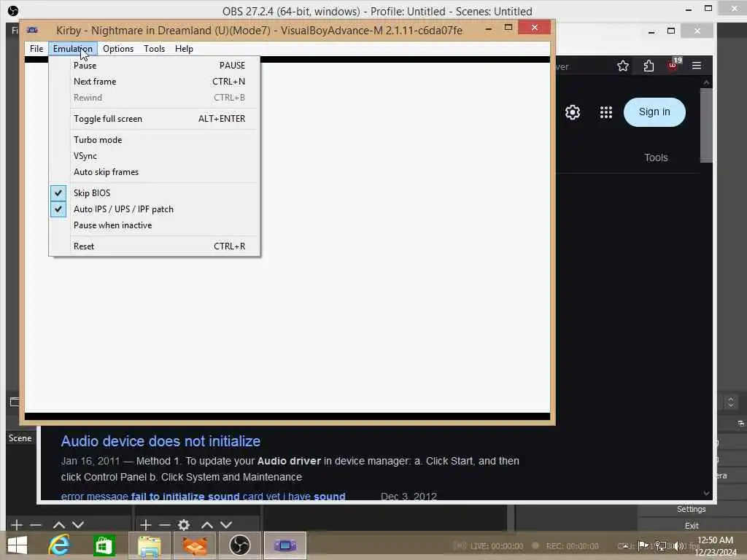This screenshot has width=747, height=560.
Task: Open network icon in system tray
Action: click(x=661, y=545)
